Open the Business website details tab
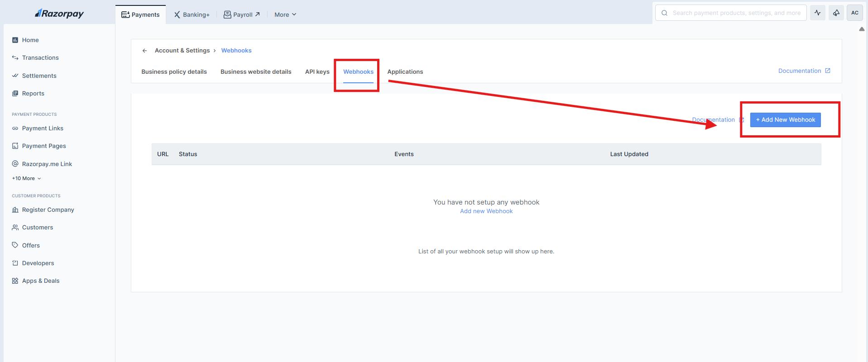Image resolution: width=868 pixels, height=362 pixels. point(256,72)
